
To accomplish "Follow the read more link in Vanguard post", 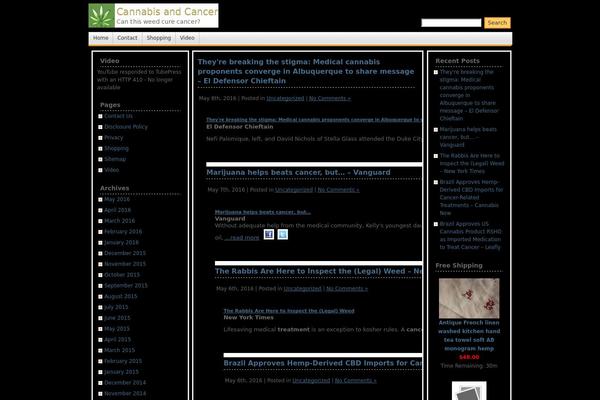I will (x=242, y=238).
